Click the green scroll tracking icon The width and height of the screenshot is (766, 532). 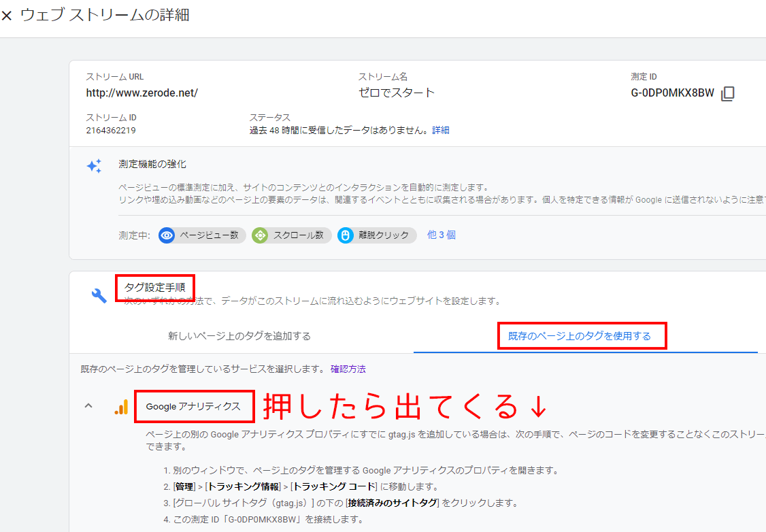pos(260,235)
